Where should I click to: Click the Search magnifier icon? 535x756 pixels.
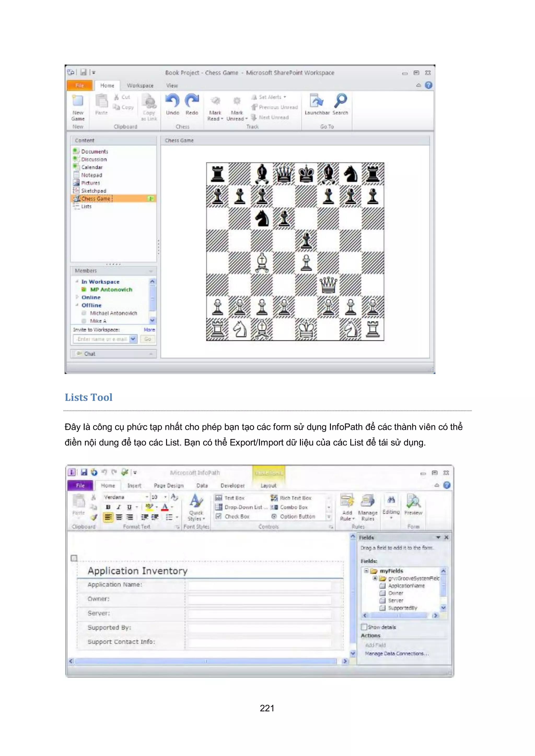coord(340,101)
